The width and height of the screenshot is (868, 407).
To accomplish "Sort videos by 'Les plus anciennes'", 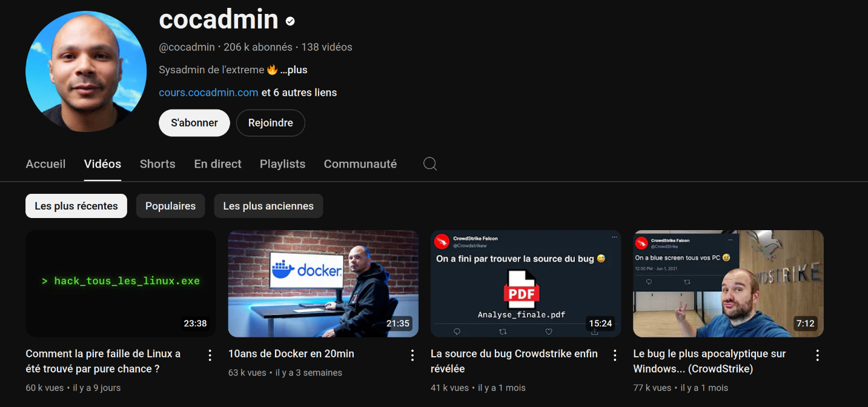I will [x=268, y=206].
